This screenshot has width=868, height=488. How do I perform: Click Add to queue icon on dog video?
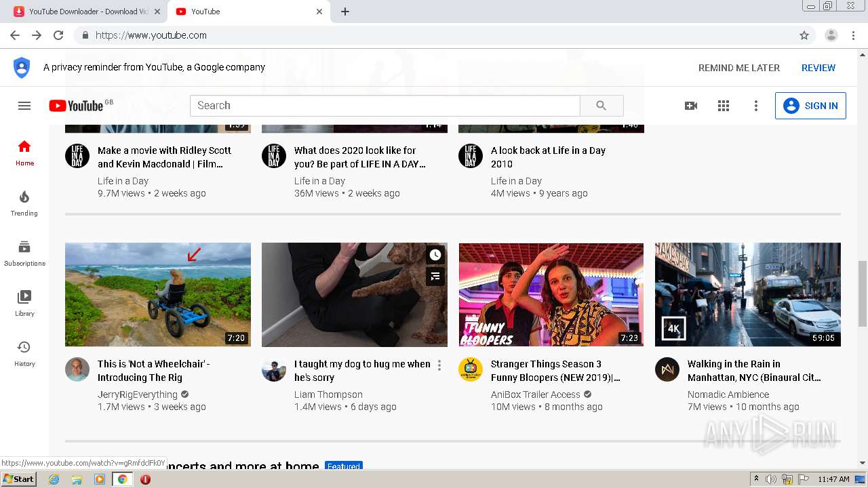[435, 276]
